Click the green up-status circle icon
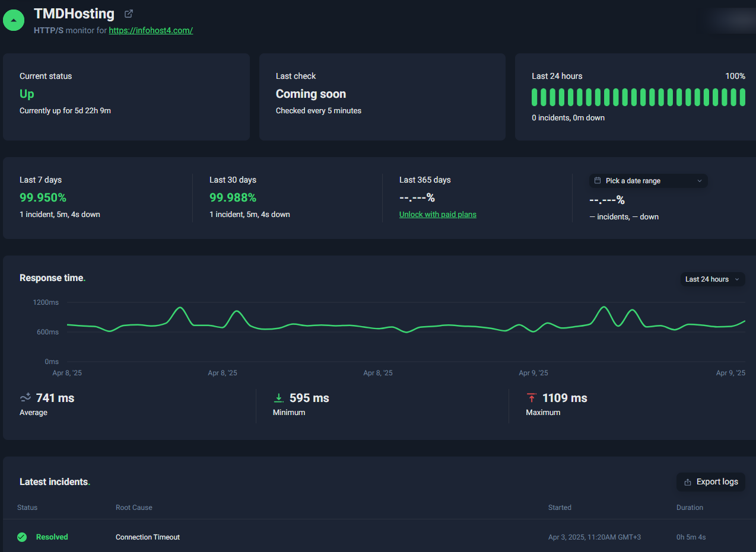This screenshot has height=552, width=756. pos(14,20)
